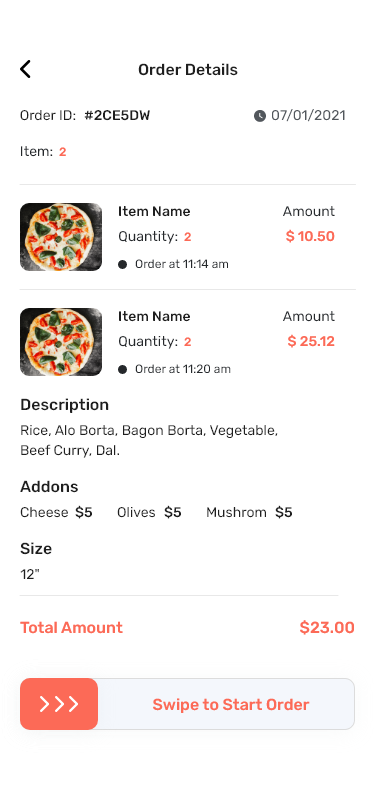This screenshot has height=812, width=375.
Task: Select the Cheese $5 addon
Action: click(x=56, y=513)
